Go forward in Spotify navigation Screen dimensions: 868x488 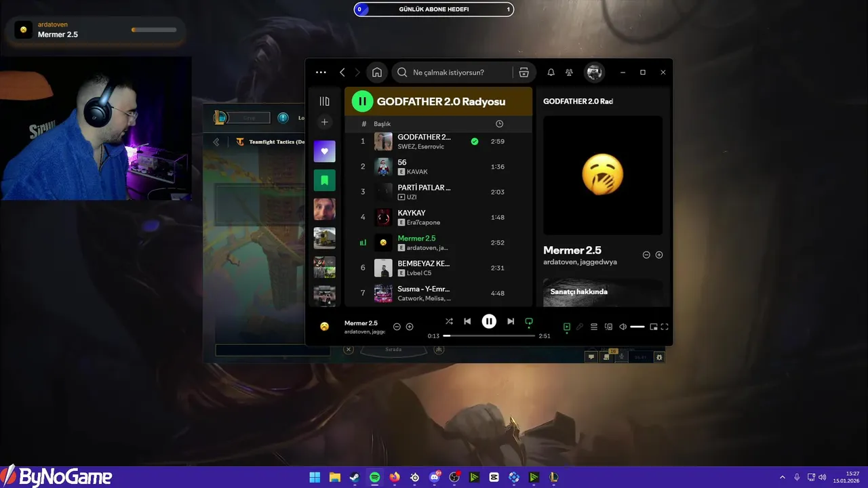pos(357,73)
